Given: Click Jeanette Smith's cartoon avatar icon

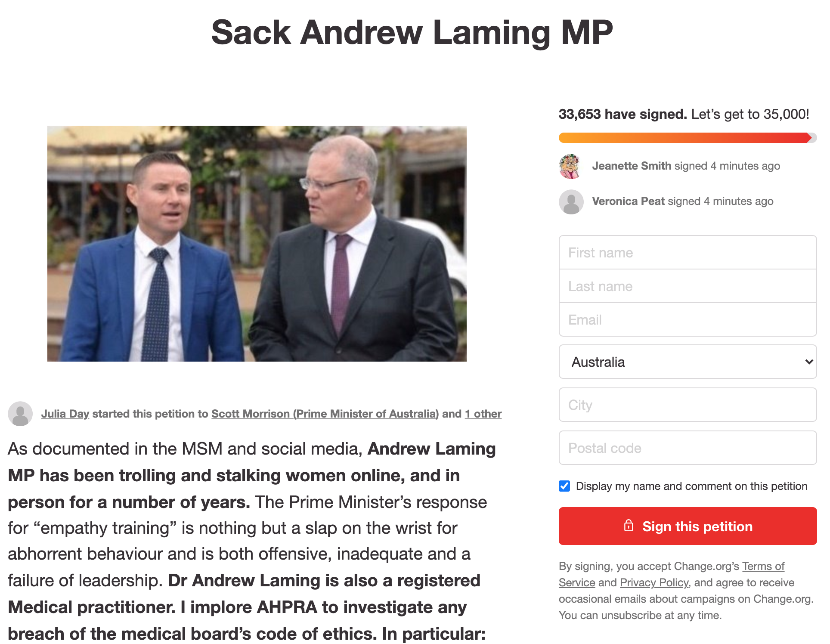Looking at the screenshot, I should tap(571, 166).
